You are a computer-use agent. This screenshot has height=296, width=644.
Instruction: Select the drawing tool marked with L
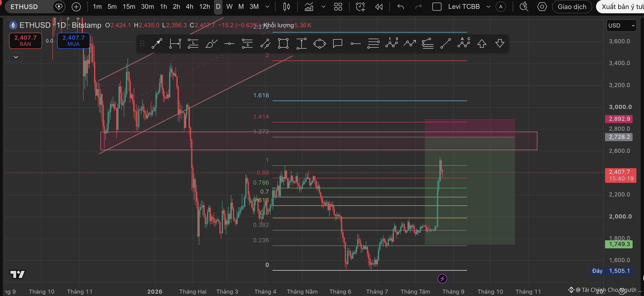193,43
